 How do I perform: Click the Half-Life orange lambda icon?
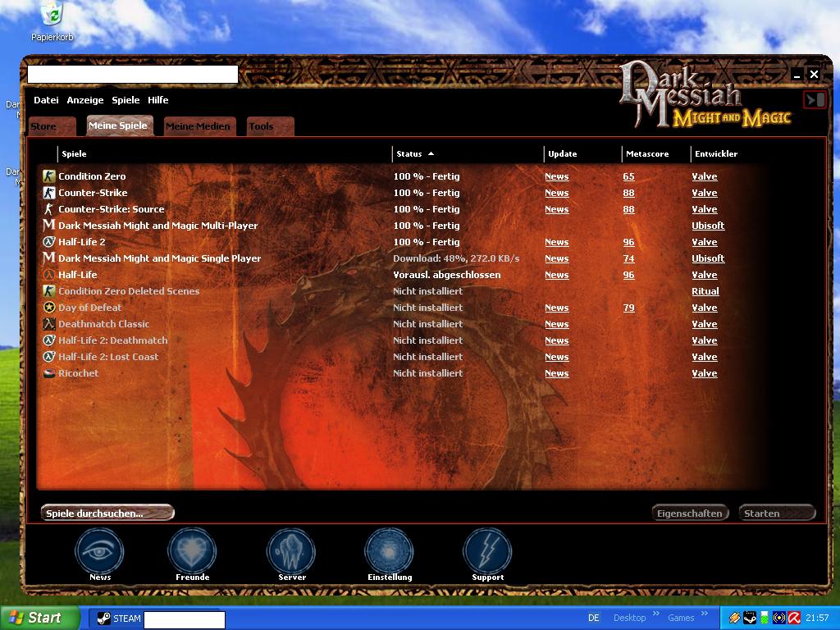pyautogui.click(x=48, y=274)
